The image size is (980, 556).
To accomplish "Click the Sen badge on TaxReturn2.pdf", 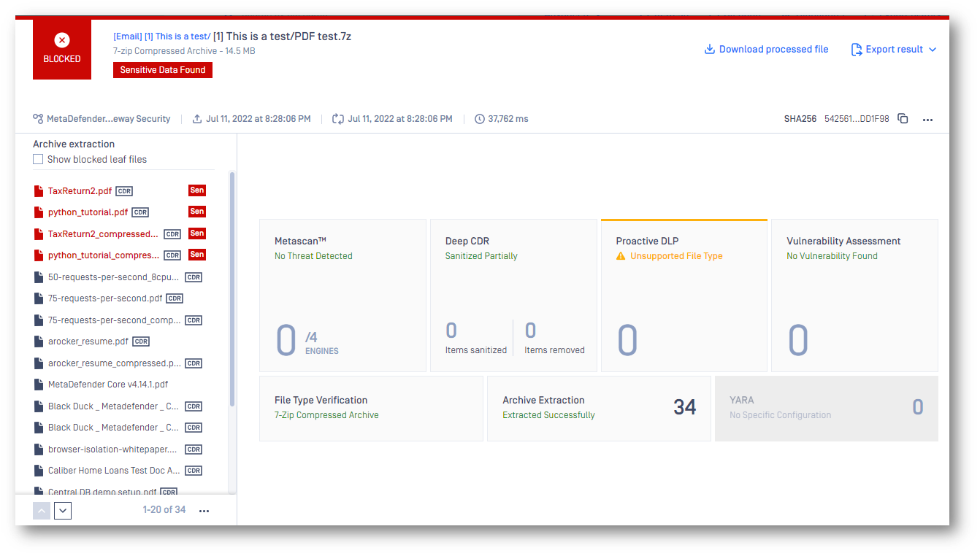I will coord(197,190).
